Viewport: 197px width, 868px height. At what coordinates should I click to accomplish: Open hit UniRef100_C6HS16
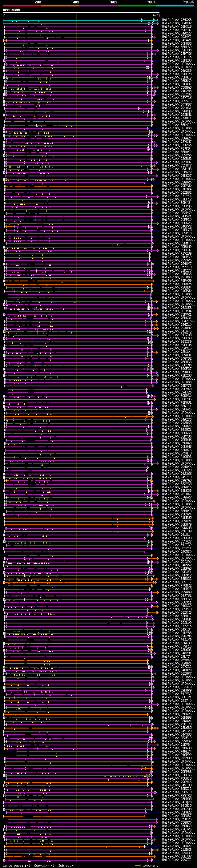tap(177, 26)
